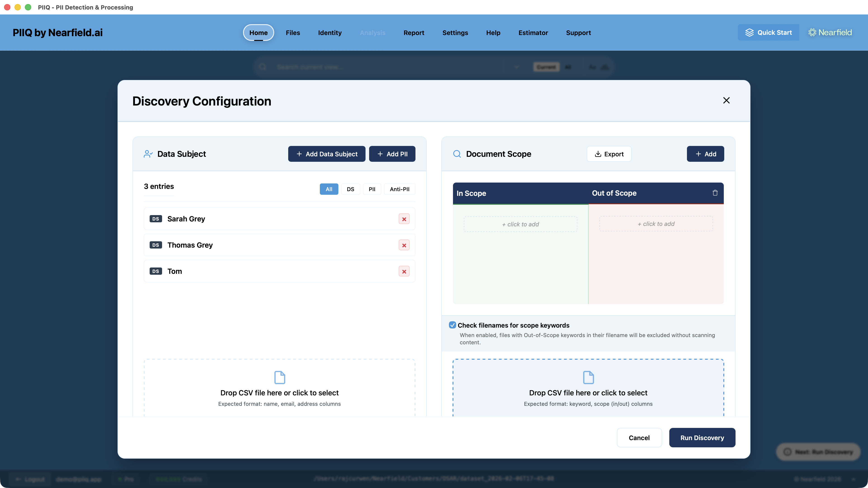Image resolution: width=868 pixels, height=488 pixels.
Task: Select the Anti-PII filter
Action: coord(400,189)
